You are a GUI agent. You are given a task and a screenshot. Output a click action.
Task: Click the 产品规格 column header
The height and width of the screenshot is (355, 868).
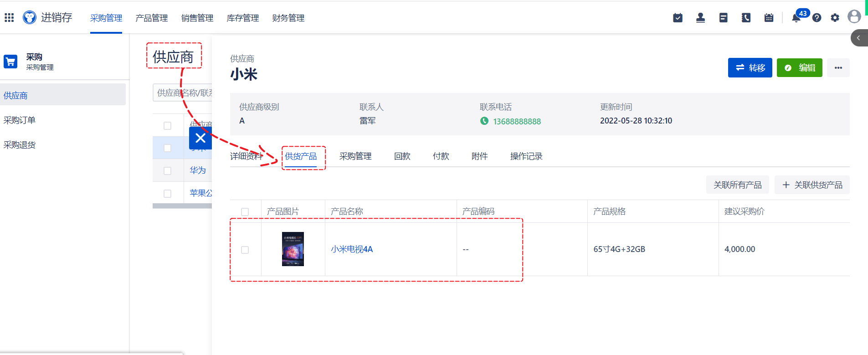610,211
